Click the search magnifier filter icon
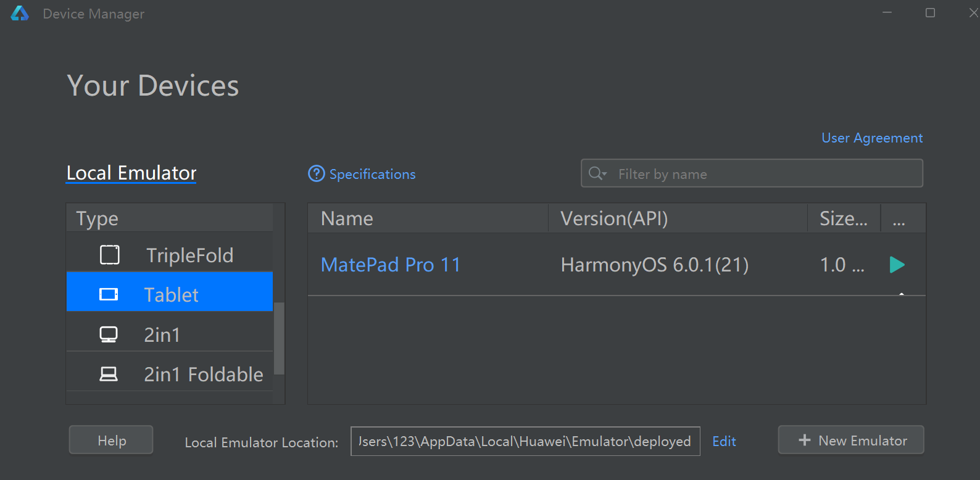Screen dimensions: 980x480 point(597,173)
